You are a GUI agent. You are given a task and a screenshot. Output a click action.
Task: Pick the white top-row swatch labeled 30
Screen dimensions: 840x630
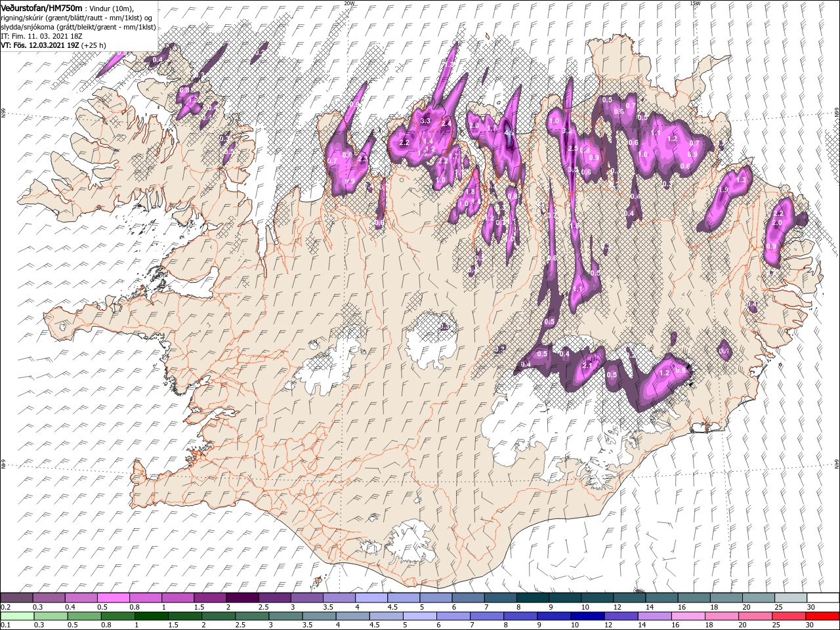(824, 597)
